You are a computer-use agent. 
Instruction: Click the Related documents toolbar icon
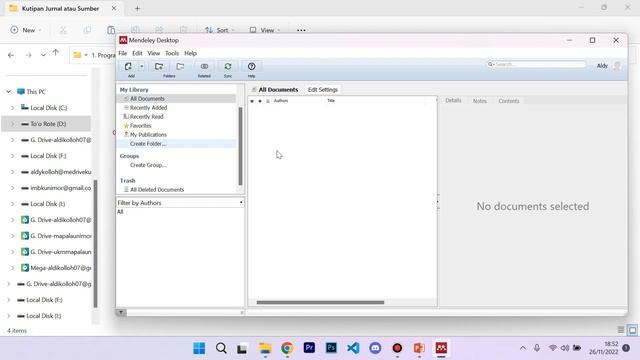204,67
